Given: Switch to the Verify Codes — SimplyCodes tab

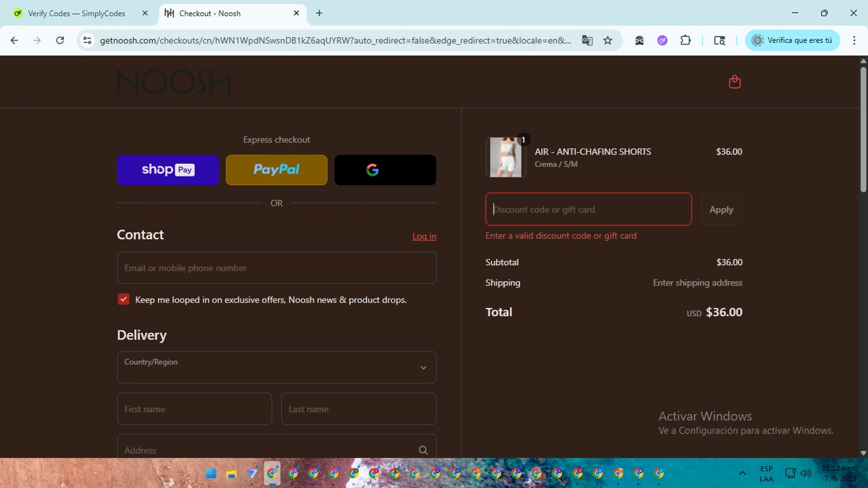Looking at the screenshot, I should pos(76,13).
